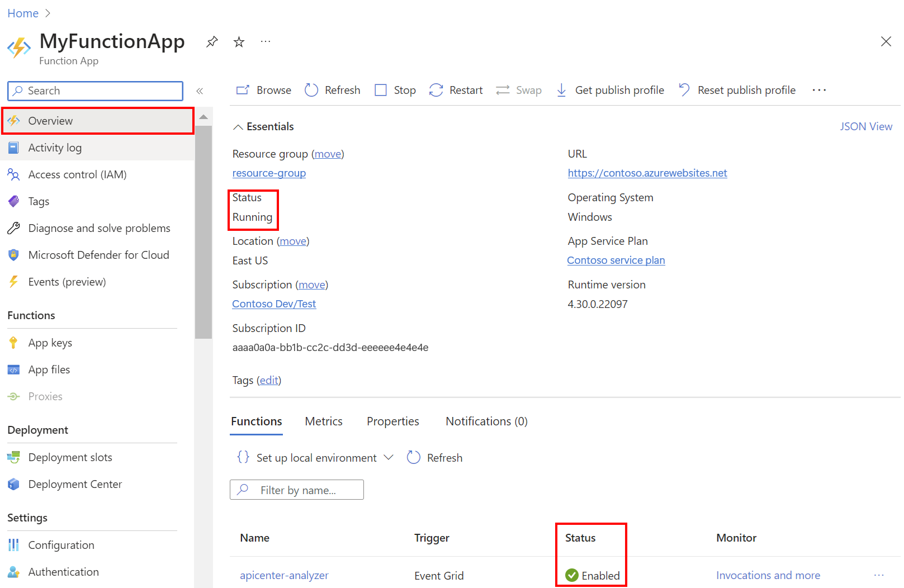Open the toolbar overflow menu ellipsis
904x588 pixels.
click(818, 89)
